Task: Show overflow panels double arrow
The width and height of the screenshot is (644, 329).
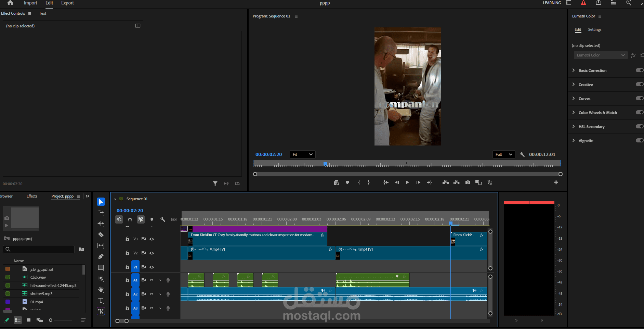Action: tap(88, 196)
